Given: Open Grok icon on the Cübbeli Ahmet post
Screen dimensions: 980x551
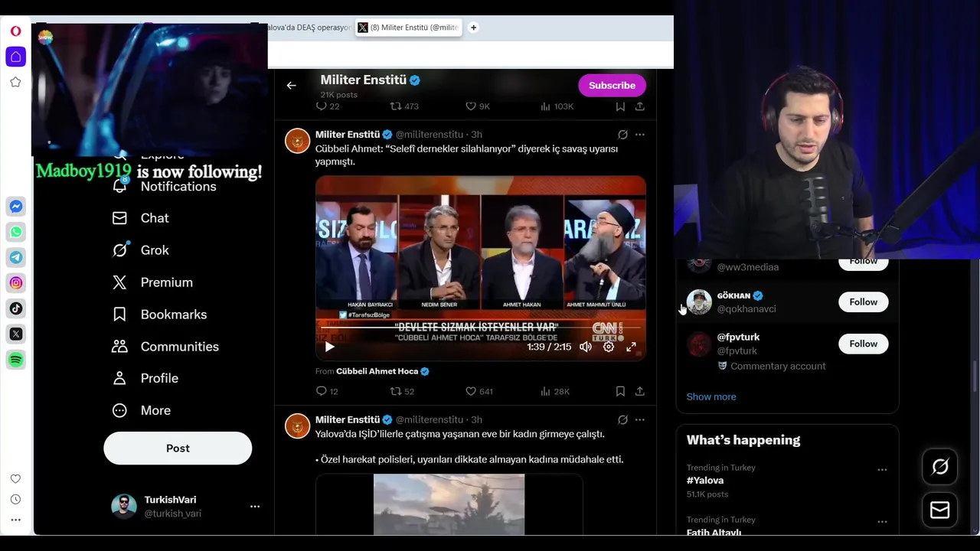Looking at the screenshot, I should pyautogui.click(x=622, y=135).
